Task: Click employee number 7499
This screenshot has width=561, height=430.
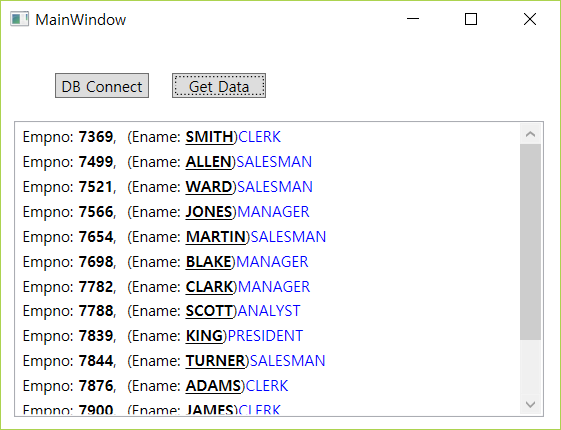Action: point(96,162)
